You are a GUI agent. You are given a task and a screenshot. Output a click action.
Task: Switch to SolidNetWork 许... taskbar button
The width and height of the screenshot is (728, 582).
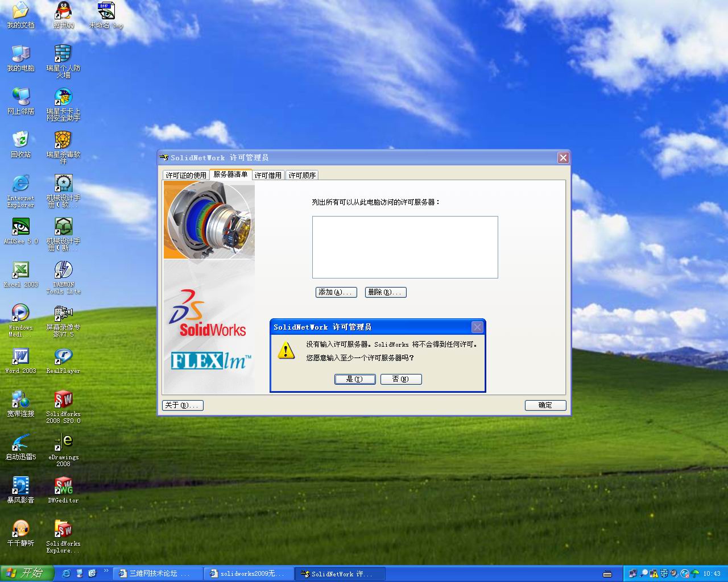(341, 574)
